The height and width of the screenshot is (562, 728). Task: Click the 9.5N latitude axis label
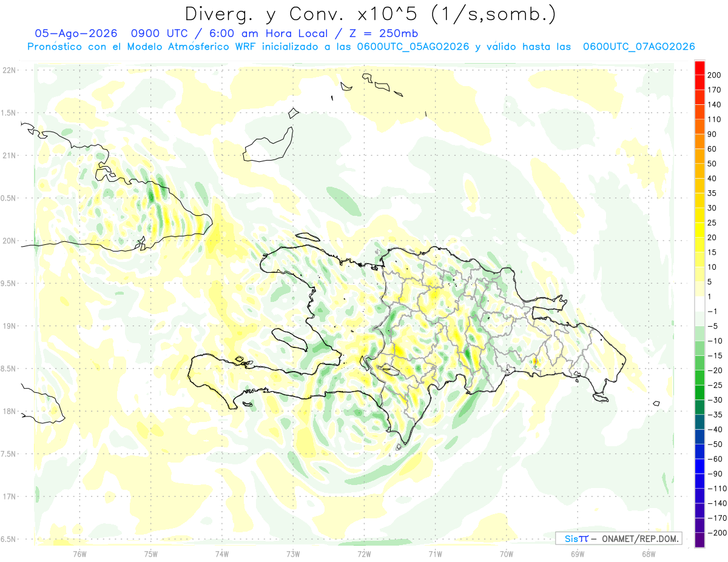8,283
